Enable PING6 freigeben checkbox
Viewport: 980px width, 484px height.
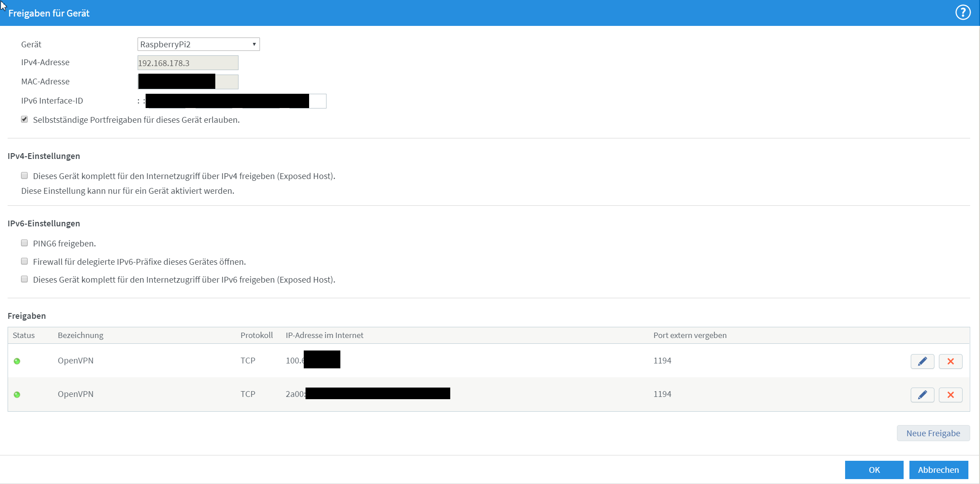(x=25, y=243)
